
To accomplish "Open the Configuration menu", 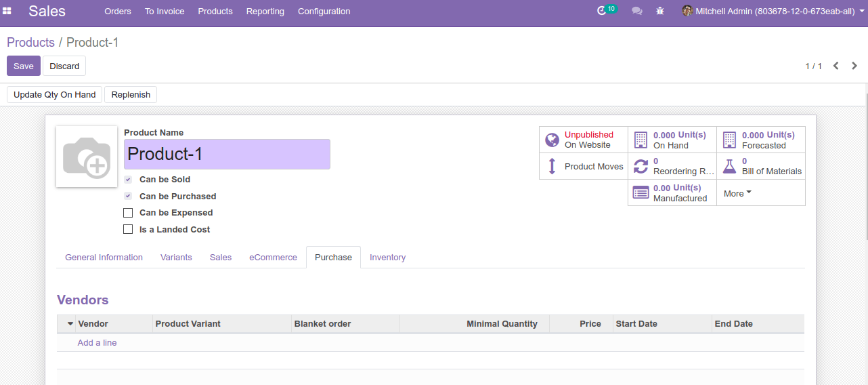I will pos(324,12).
